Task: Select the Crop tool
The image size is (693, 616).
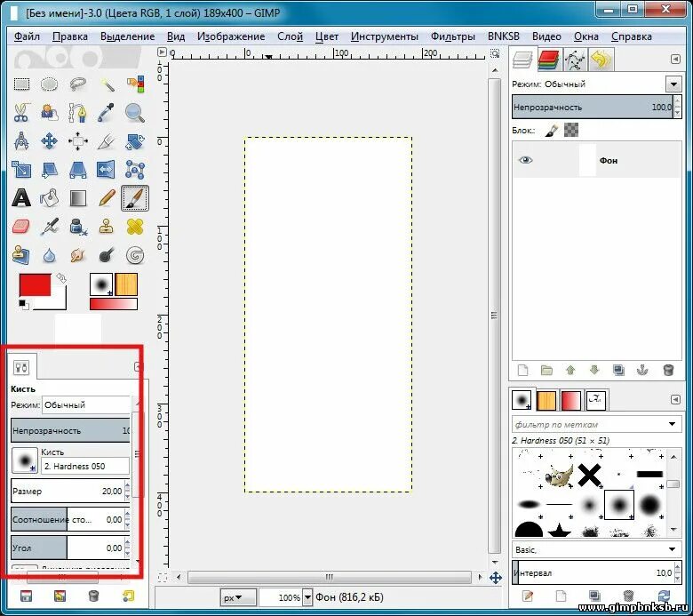Action: pos(107,141)
